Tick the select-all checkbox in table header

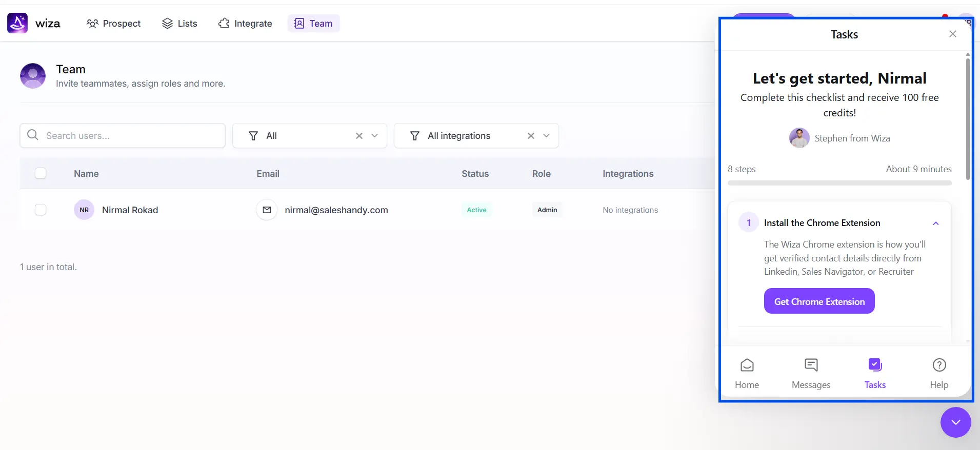41,173
